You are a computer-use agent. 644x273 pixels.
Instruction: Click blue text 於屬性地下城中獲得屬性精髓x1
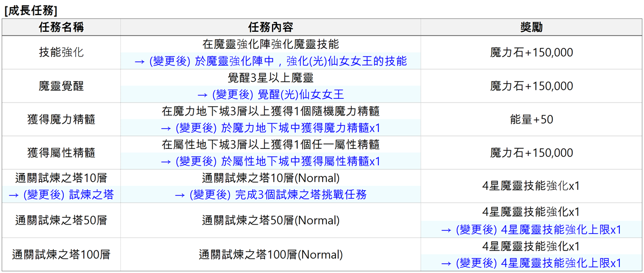[x=270, y=161]
